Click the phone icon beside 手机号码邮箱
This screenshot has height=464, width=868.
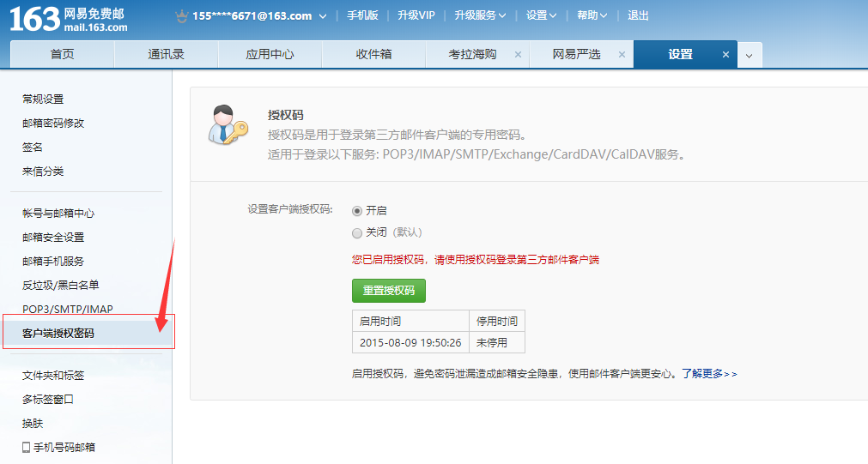26,448
